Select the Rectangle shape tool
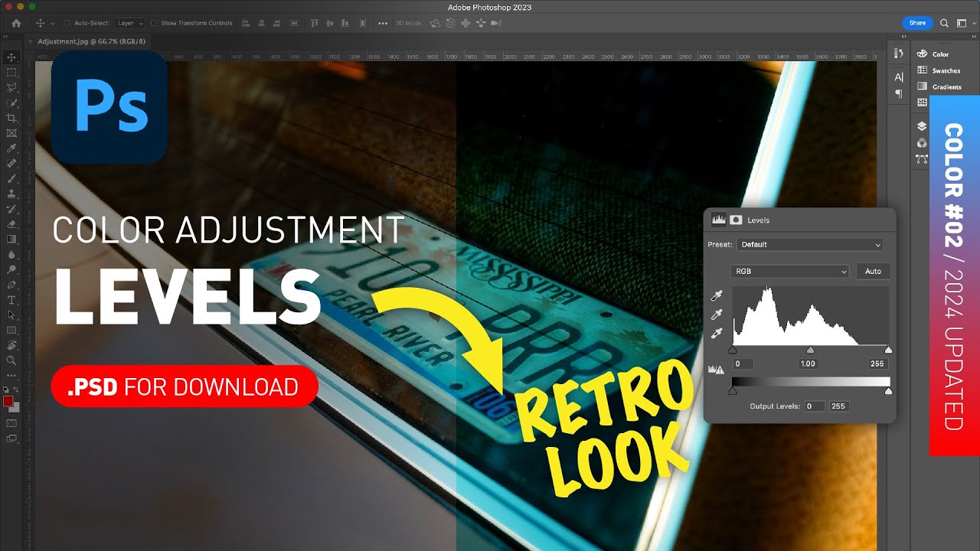Viewport: 980px width, 551px height. pyautogui.click(x=11, y=329)
